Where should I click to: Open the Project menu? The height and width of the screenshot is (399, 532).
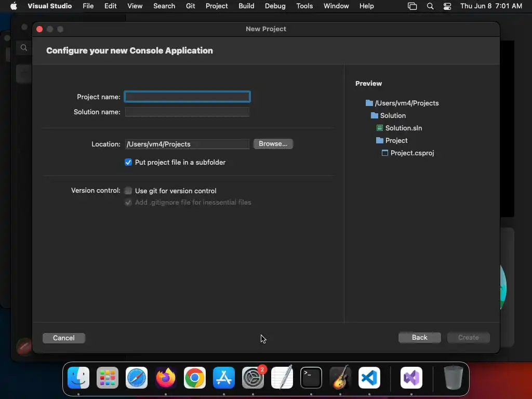[x=217, y=6]
